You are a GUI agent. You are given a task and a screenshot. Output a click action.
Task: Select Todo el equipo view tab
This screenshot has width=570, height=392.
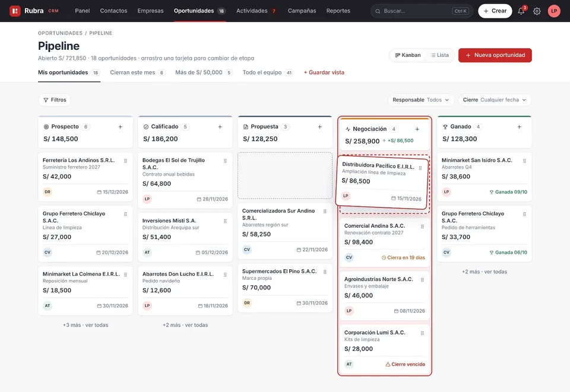(x=268, y=72)
